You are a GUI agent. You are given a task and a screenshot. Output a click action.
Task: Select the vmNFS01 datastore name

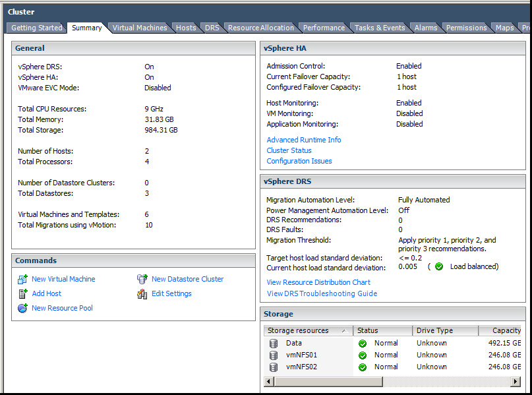pos(301,355)
